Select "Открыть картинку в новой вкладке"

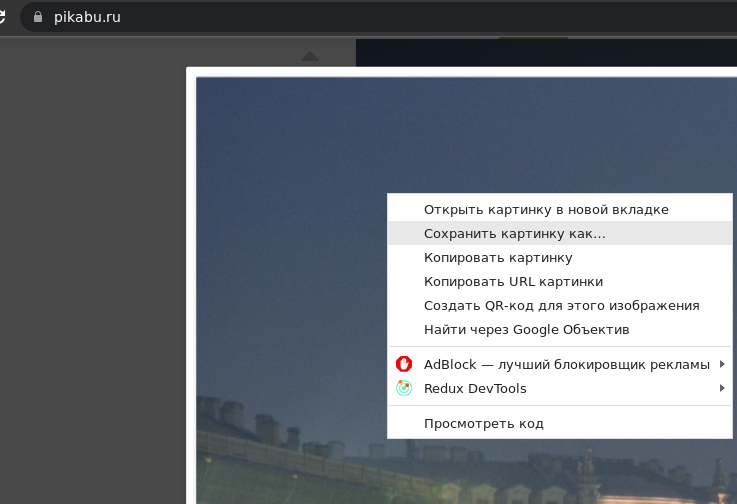click(546, 210)
